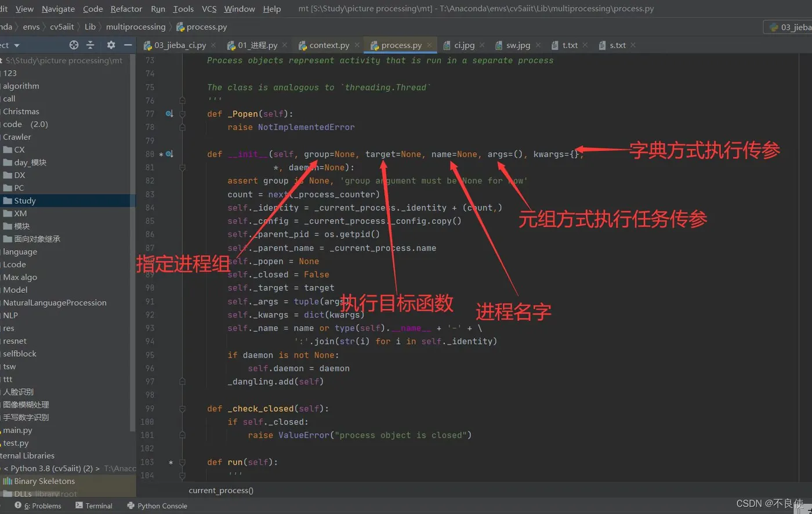The height and width of the screenshot is (514, 812).
Task: Click the Lib breadcrumb in navigation bar
Action: point(90,27)
